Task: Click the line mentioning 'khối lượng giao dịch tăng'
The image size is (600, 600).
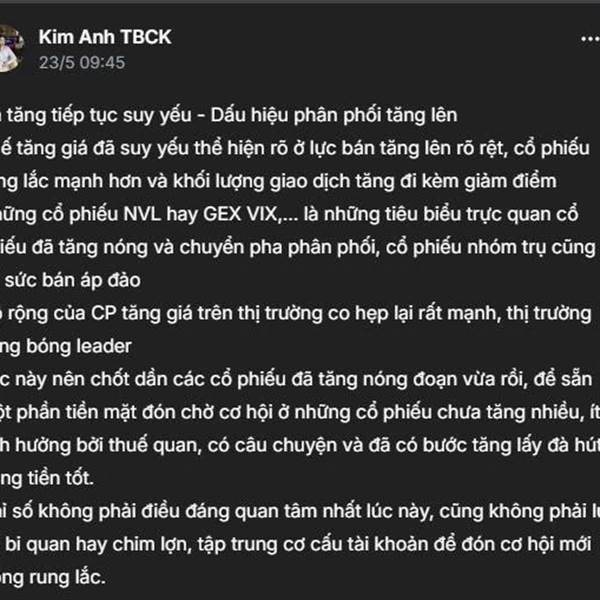Action: (x=278, y=181)
